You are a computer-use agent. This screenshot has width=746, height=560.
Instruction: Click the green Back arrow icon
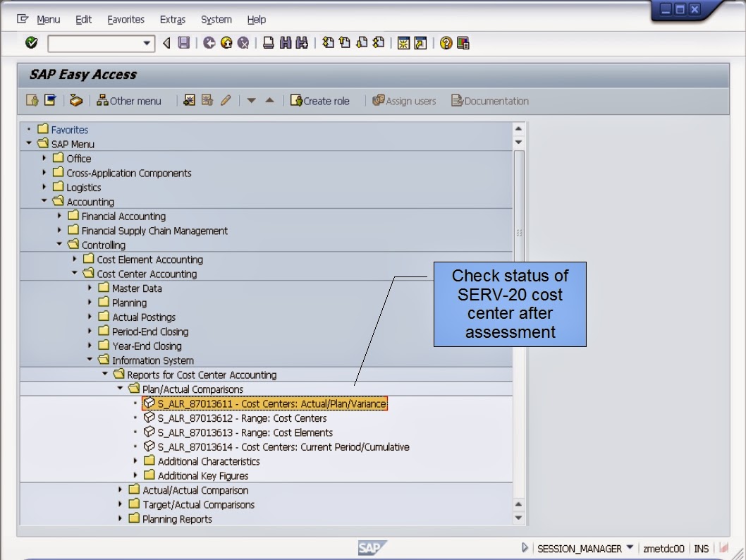(209, 43)
